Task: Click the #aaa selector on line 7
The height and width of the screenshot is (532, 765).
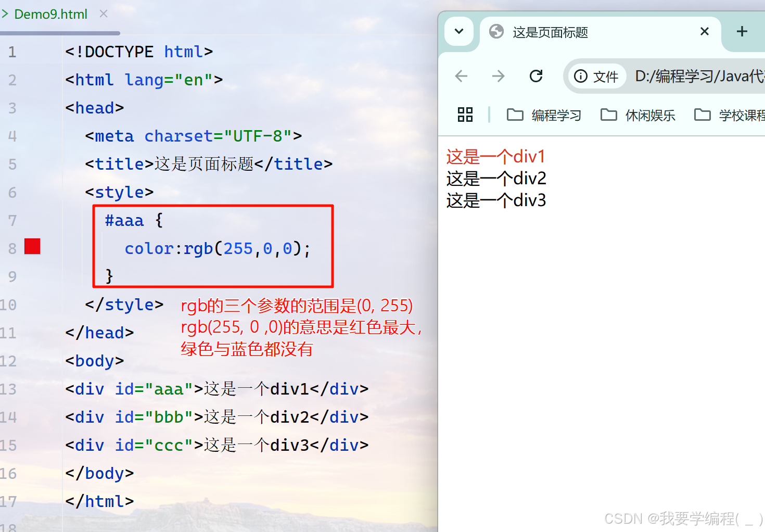Action: [x=124, y=221]
